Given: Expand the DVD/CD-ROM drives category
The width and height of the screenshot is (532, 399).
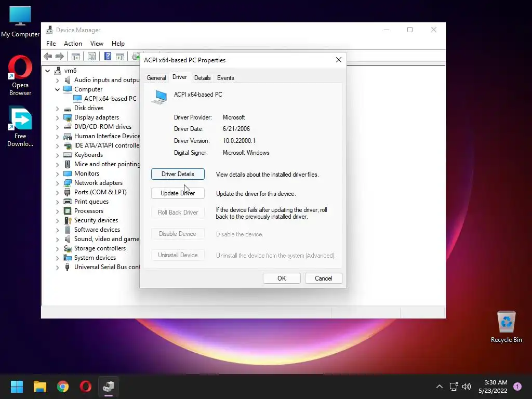Looking at the screenshot, I should [57, 127].
